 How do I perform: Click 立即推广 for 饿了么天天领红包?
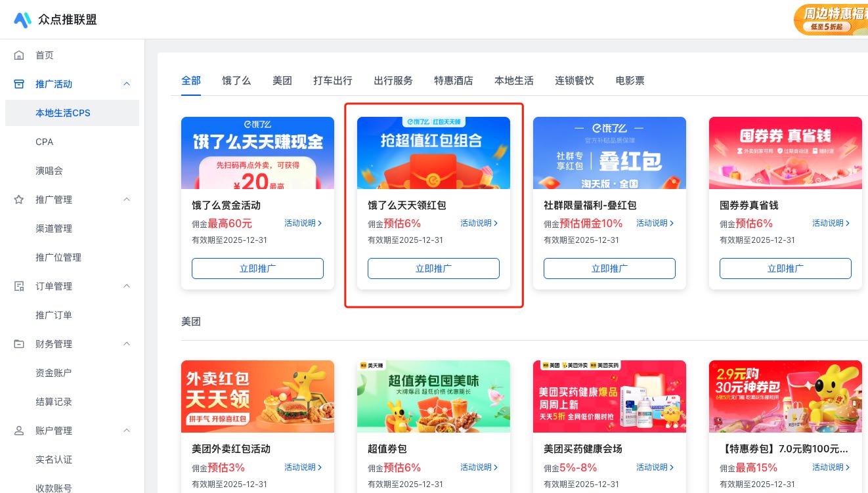pyautogui.click(x=433, y=268)
